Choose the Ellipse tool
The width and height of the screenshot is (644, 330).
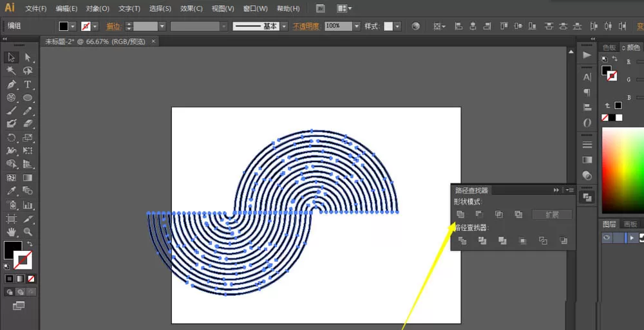[x=28, y=98]
